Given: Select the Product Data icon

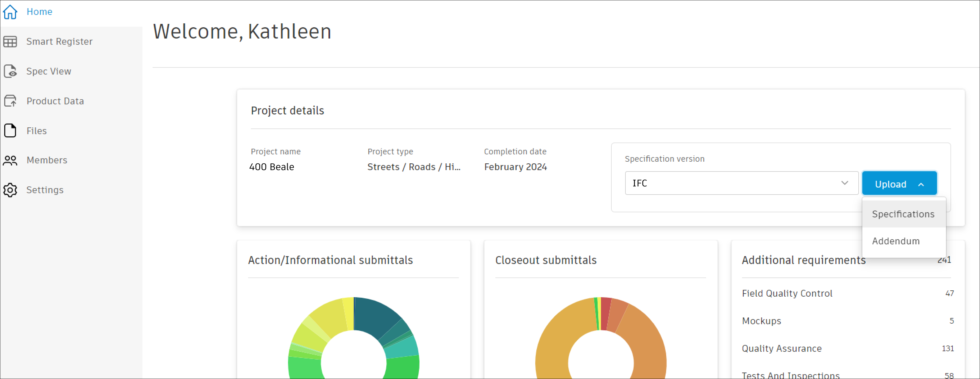Looking at the screenshot, I should pyautogui.click(x=10, y=101).
